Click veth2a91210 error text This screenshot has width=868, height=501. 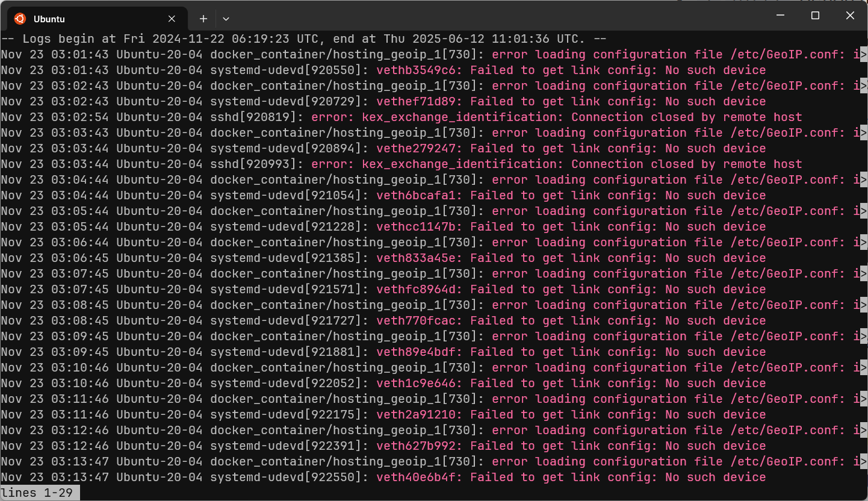pyautogui.click(x=571, y=414)
